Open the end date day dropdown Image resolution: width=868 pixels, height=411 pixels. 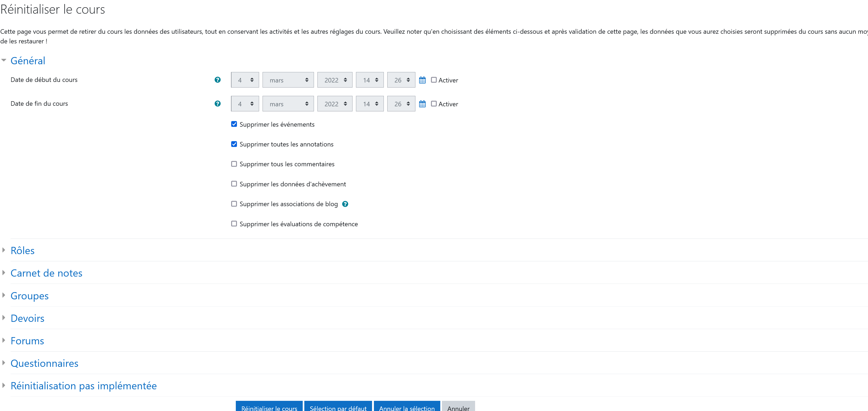point(245,104)
